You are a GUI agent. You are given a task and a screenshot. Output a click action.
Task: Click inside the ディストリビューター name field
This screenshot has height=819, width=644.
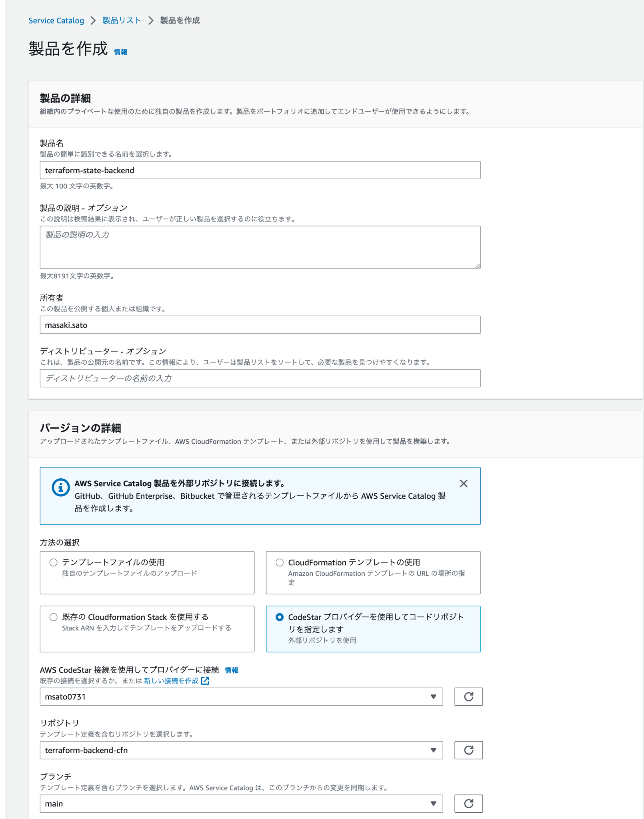[260, 378]
